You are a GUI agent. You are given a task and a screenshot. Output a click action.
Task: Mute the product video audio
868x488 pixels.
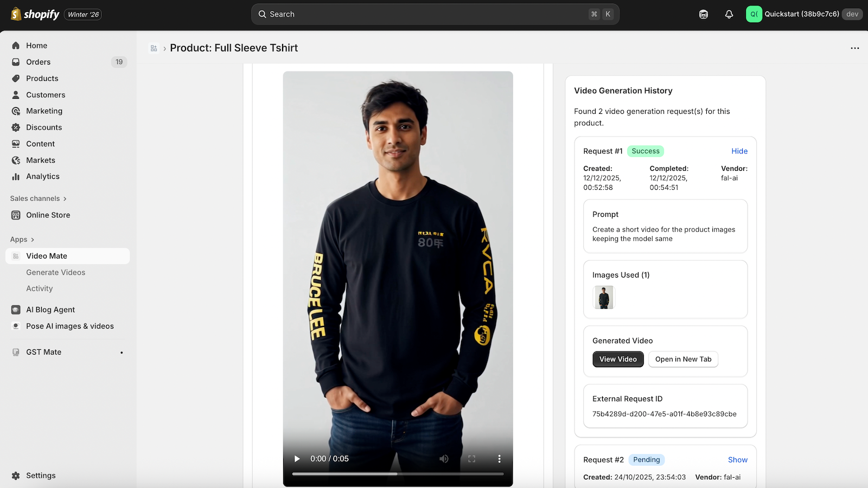point(444,458)
